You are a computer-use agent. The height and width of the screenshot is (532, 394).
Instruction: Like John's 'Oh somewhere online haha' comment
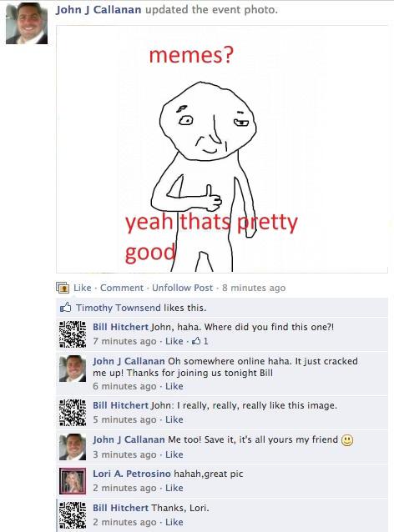174,386
